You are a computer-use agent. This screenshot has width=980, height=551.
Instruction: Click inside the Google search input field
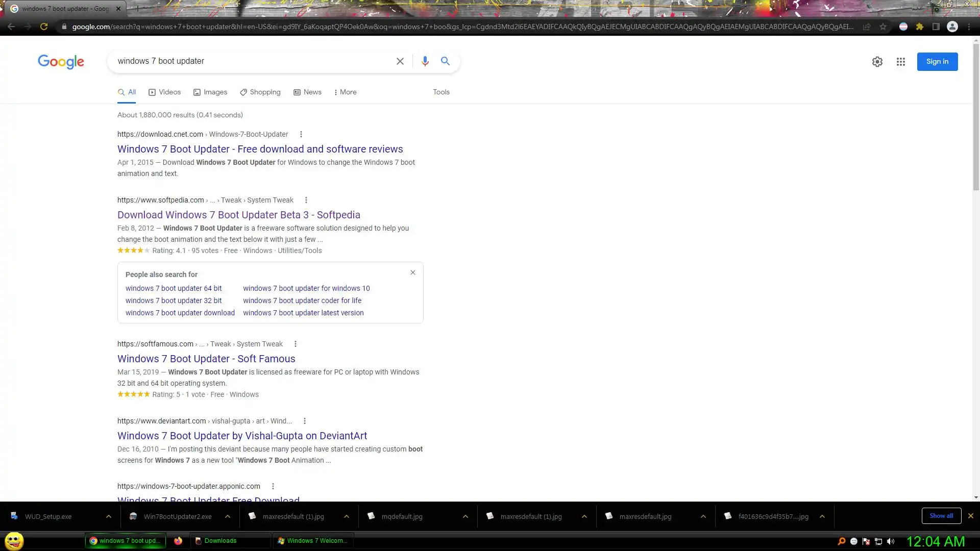tap(245, 61)
